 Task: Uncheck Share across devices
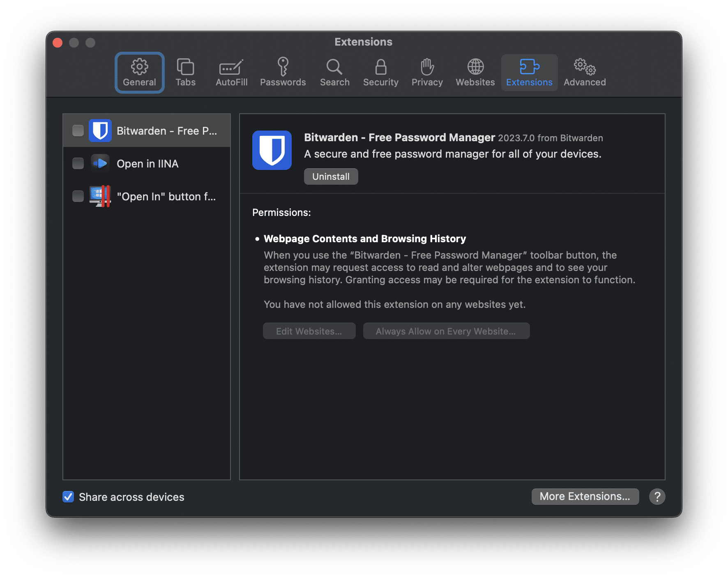(68, 497)
